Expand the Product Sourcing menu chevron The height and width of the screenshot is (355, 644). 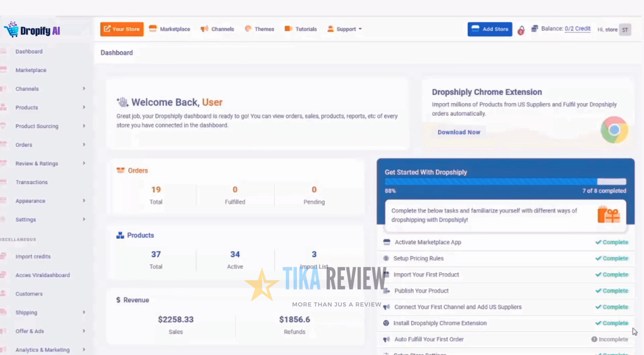[x=84, y=126]
